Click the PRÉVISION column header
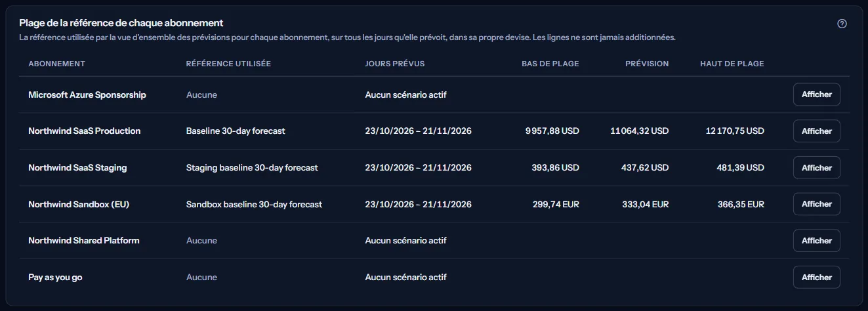 click(647, 64)
